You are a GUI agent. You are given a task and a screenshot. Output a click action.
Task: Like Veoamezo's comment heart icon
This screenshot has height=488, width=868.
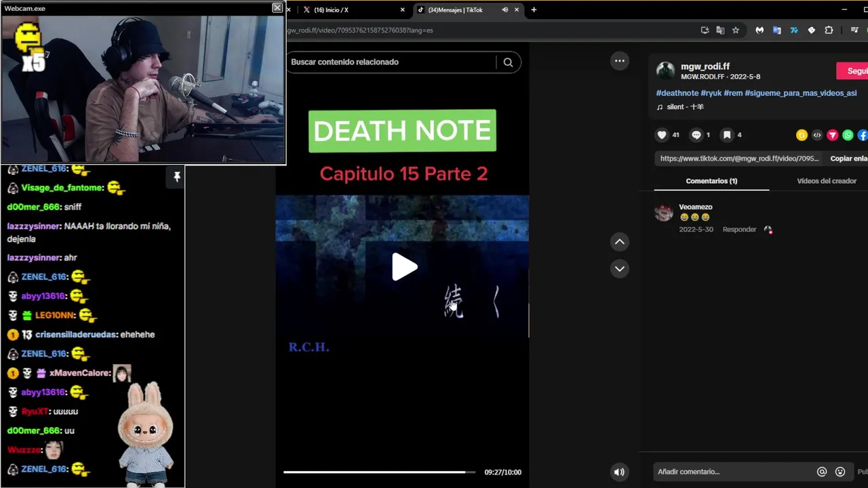(x=768, y=230)
